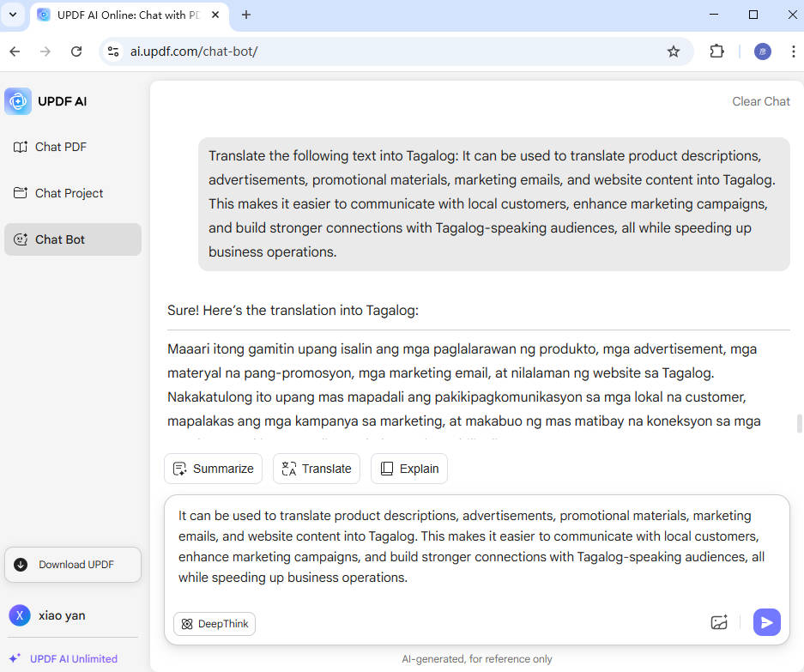804x672 pixels.
Task: View site information icon in address bar
Action: [x=113, y=51]
